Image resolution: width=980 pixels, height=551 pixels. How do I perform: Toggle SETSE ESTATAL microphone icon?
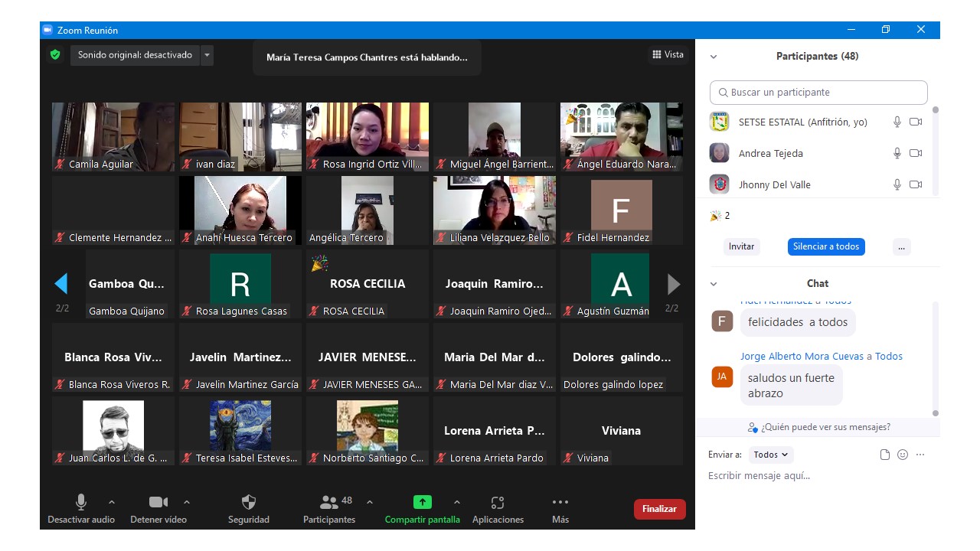(x=897, y=122)
